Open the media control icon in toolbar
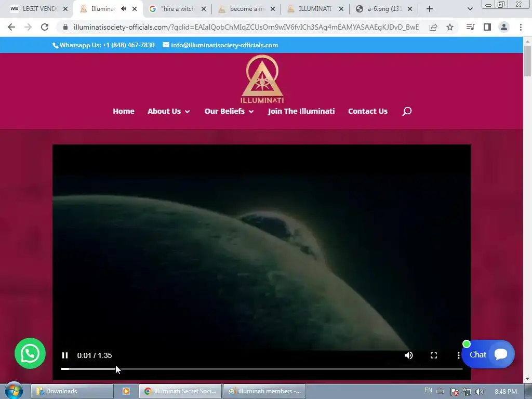This screenshot has width=532, height=399. click(x=470, y=27)
